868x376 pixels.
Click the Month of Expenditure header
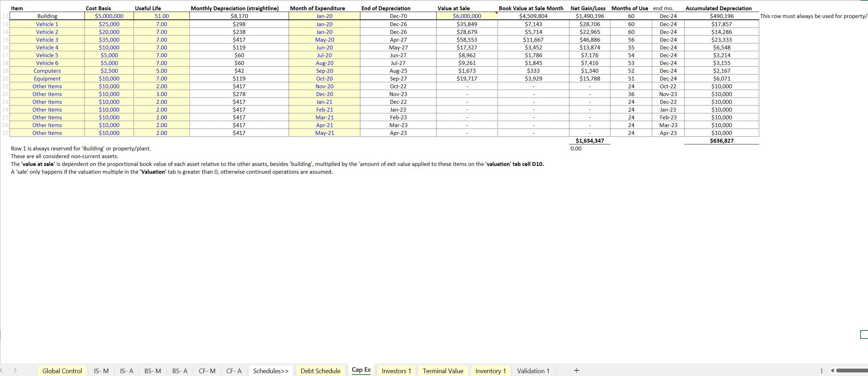(x=317, y=8)
